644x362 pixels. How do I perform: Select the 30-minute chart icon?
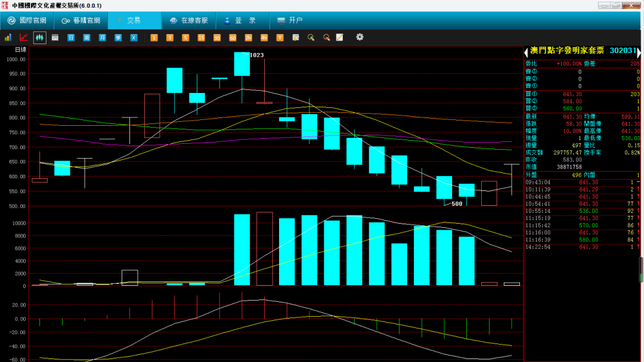217,38
